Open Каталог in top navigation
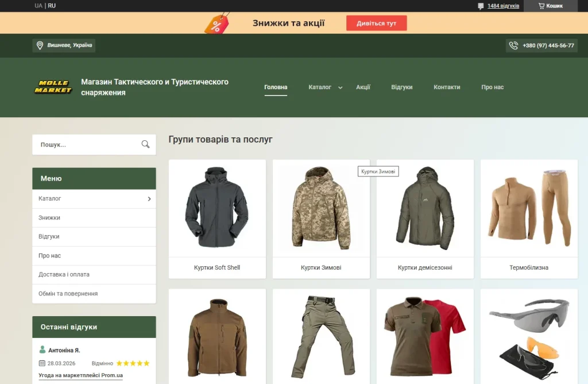This screenshot has height=384, width=588. pos(320,87)
